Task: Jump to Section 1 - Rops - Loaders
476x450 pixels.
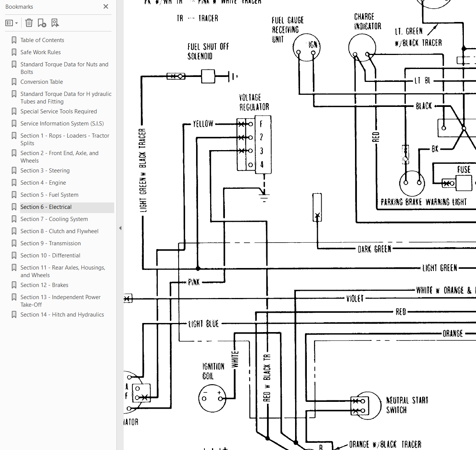Action: [65, 140]
